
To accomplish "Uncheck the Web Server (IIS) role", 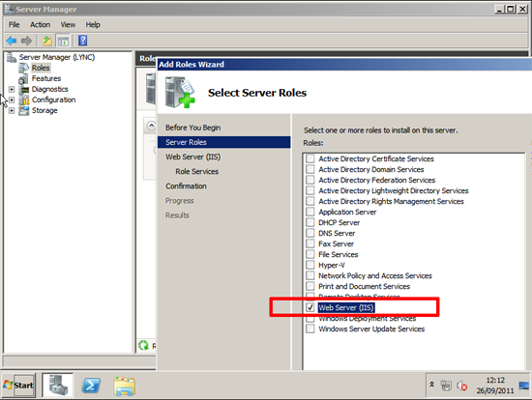I will point(310,307).
